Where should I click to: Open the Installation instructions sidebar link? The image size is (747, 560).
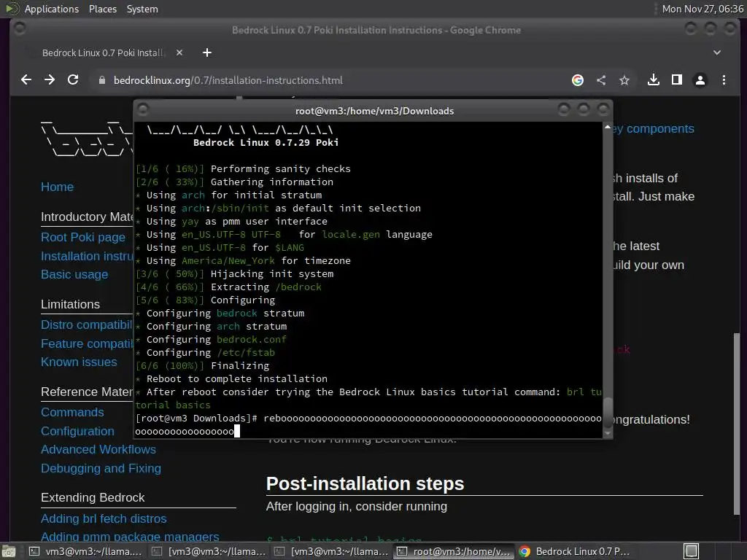[87, 256]
